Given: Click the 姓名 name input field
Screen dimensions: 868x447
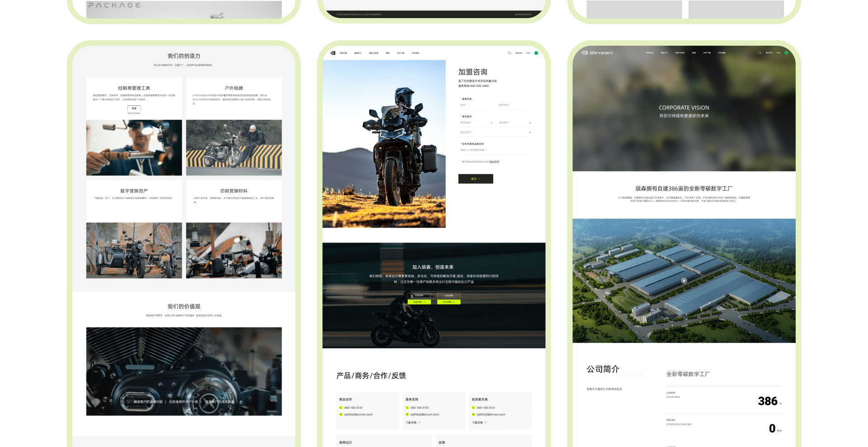Looking at the screenshot, I should [476, 105].
